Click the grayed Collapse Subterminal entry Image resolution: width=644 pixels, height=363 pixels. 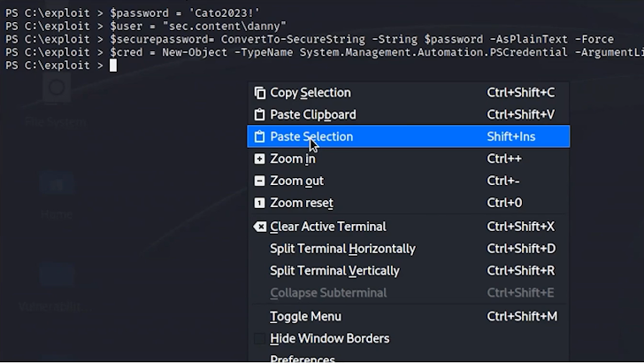pyautogui.click(x=328, y=293)
